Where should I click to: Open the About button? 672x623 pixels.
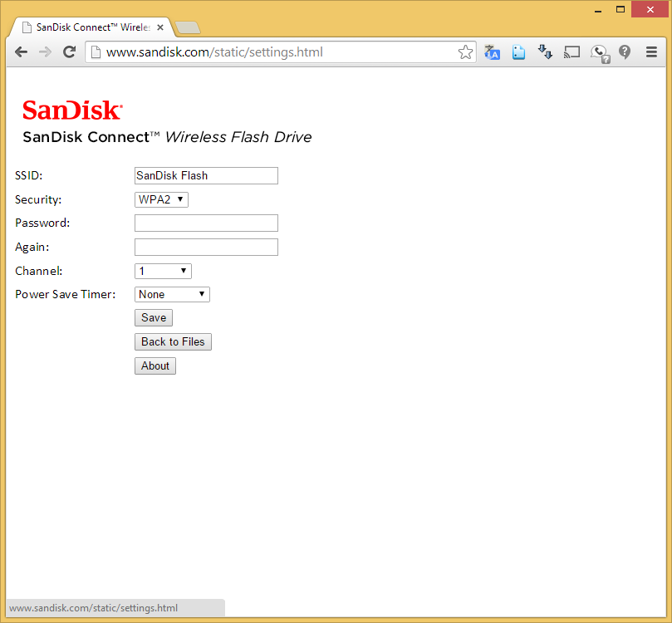[x=155, y=366]
